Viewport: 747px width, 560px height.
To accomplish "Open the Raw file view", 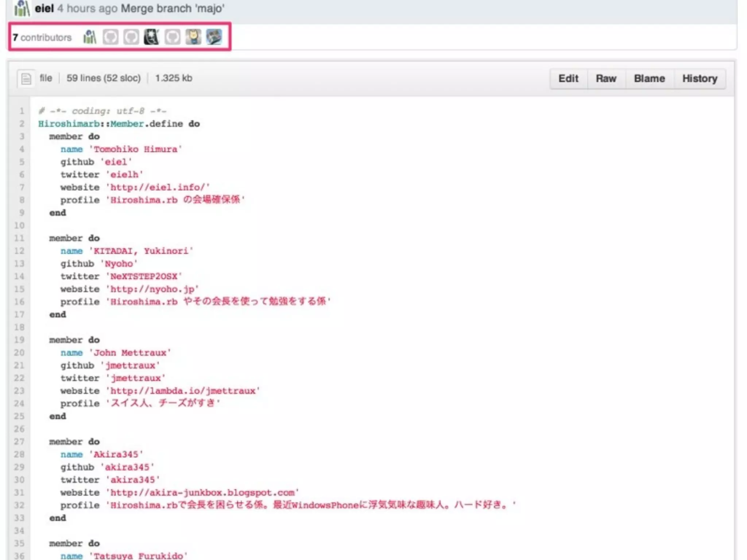I will [606, 79].
